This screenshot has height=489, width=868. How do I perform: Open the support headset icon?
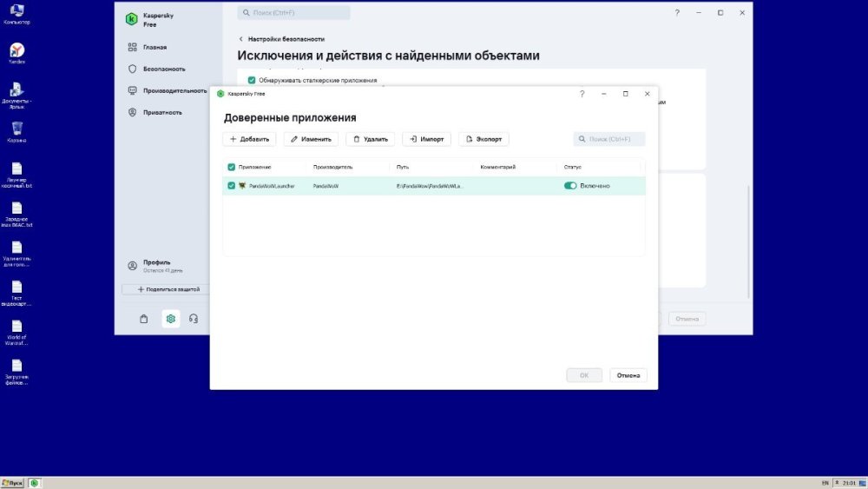click(194, 319)
